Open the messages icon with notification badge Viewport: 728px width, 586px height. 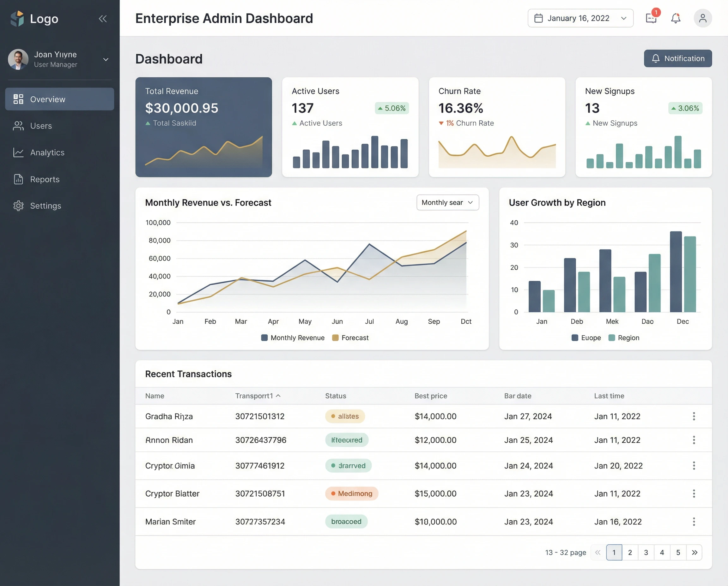pos(651,18)
